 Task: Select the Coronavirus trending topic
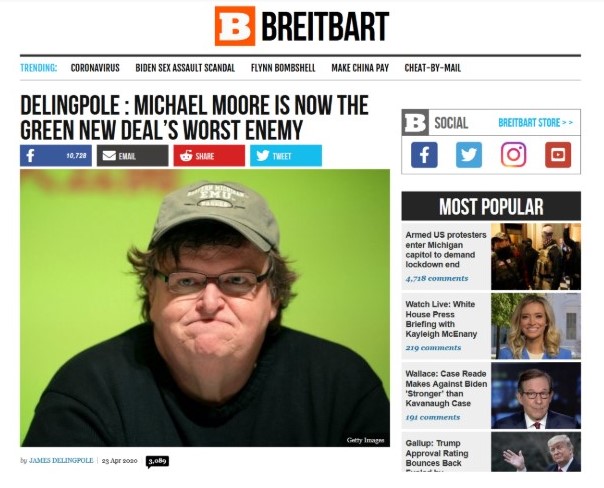(95, 68)
